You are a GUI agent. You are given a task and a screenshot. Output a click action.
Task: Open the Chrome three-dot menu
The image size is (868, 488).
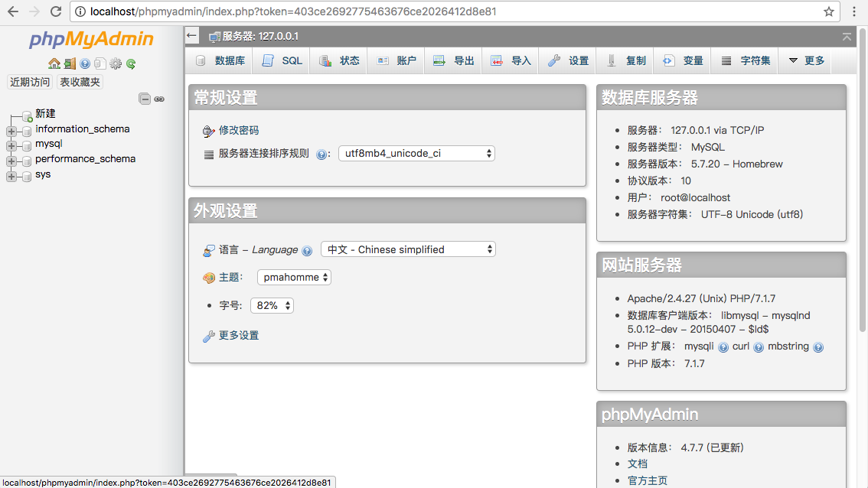coord(854,11)
